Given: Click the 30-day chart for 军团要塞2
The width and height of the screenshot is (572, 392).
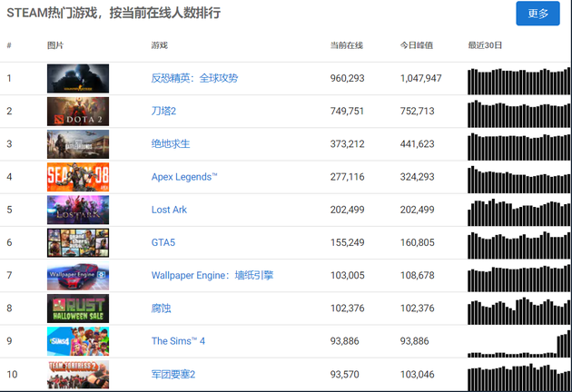Looking at the screenshot, I should click(x=519, y=377).
